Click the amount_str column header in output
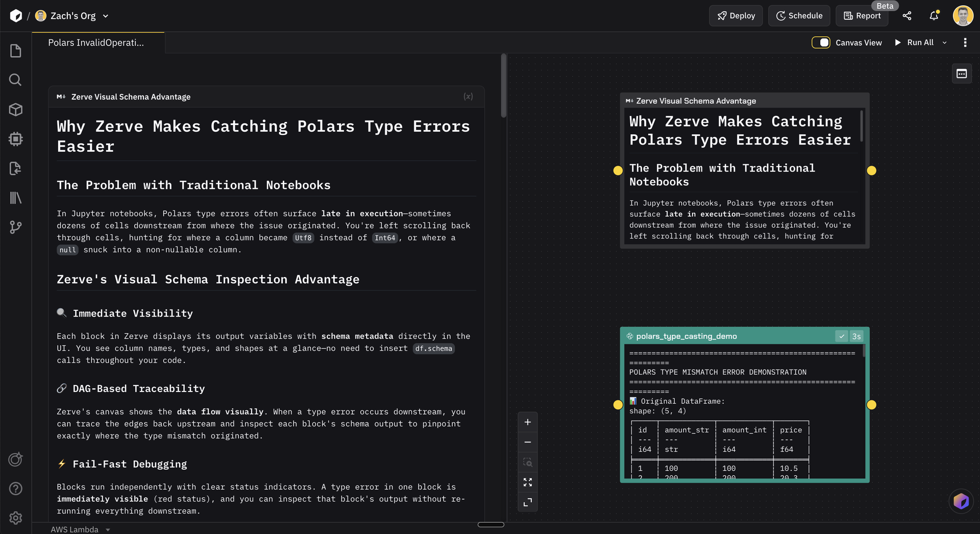The width and height of the screenshot is (980, 534). click(x=687, y=430)
